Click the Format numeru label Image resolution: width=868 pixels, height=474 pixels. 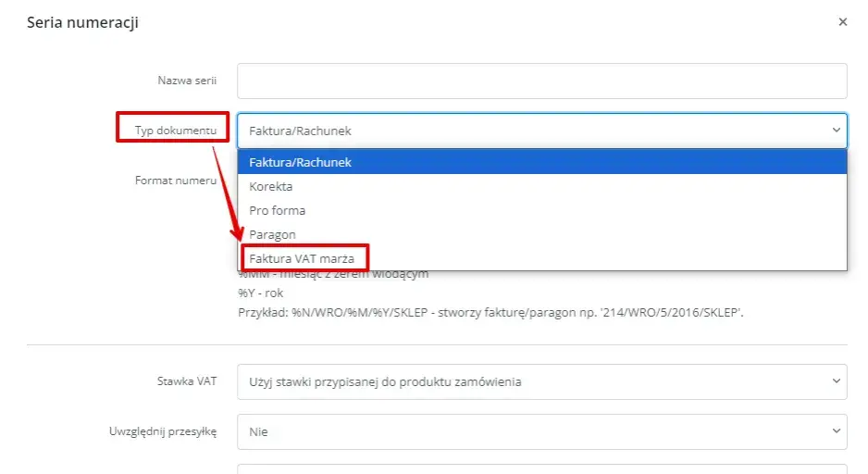point(176,181)
